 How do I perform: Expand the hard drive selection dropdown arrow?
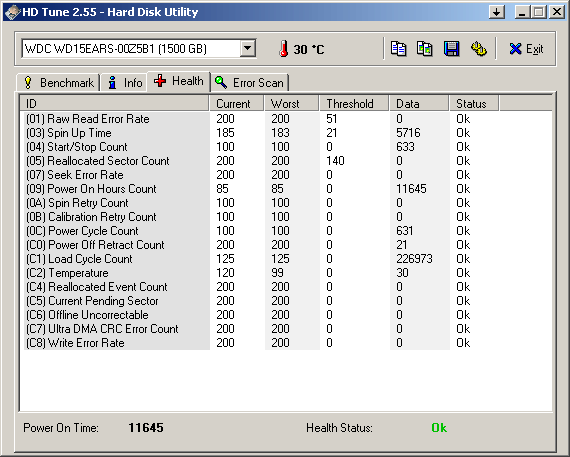[248, 48]
